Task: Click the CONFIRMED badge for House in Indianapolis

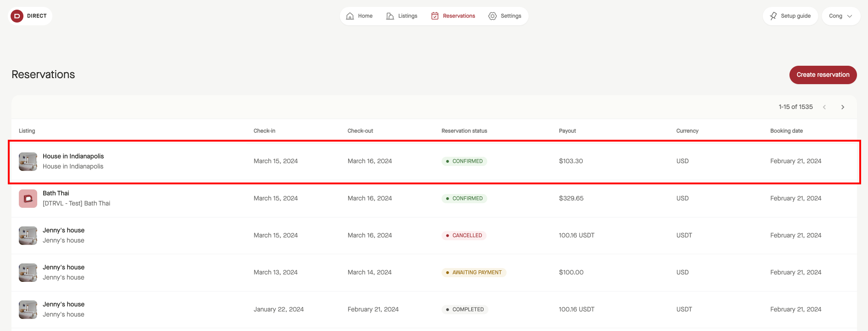Action: click(x=464, y=161)
